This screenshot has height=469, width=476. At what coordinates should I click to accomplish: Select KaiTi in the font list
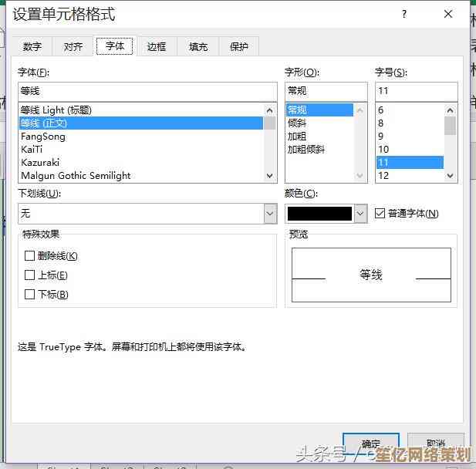point(32,150)
